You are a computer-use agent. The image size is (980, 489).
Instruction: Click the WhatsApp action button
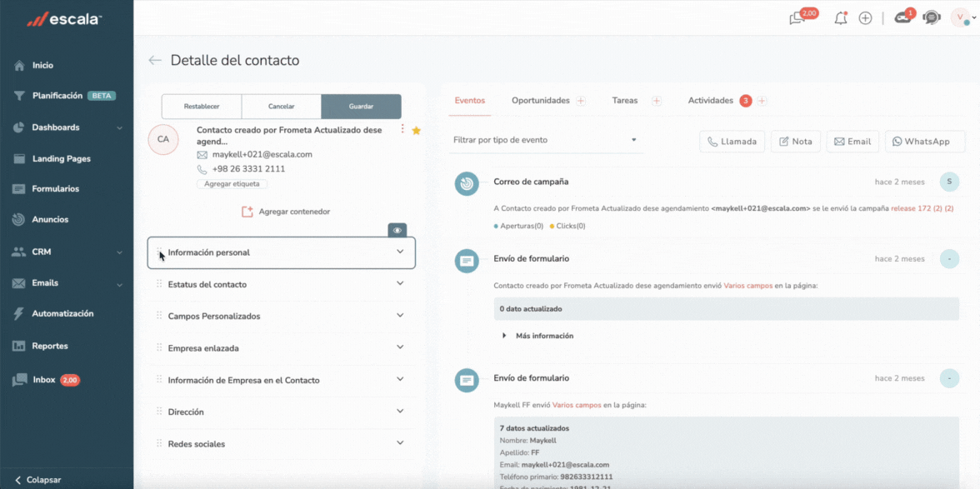(x=924, y=142)
